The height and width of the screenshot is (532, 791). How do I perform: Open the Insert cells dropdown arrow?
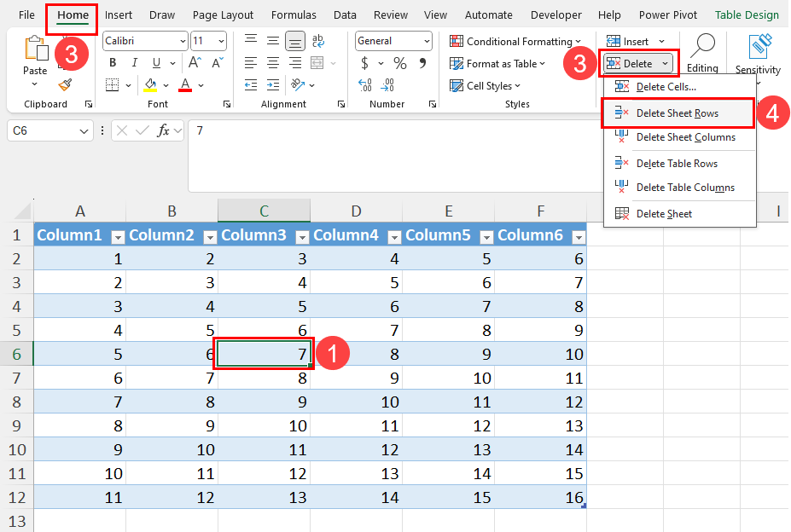click(661, 42)
